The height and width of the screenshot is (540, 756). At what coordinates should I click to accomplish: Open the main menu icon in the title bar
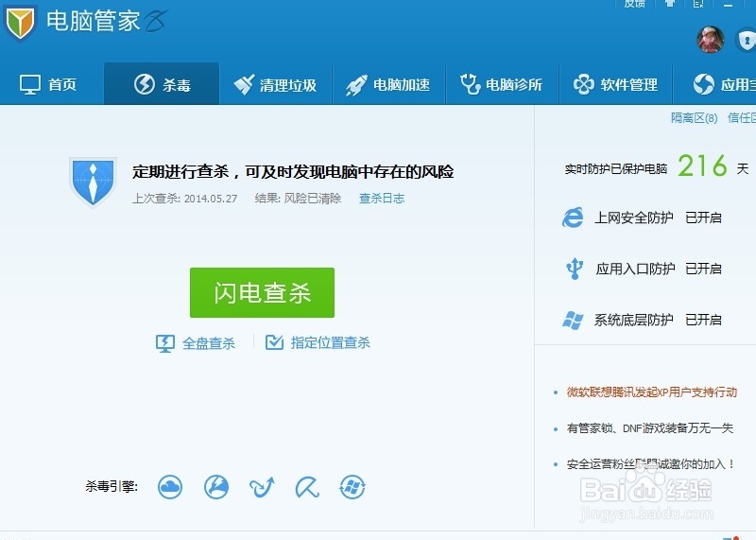pos(698,4)
